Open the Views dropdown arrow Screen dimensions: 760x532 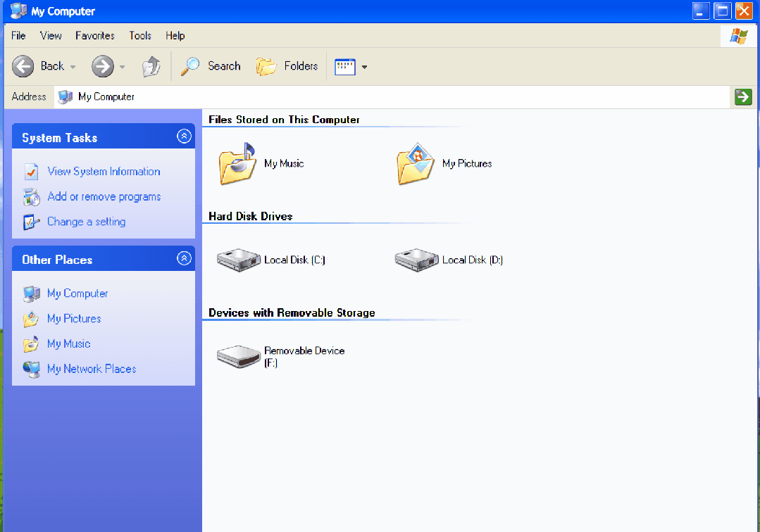pos(364,66)
